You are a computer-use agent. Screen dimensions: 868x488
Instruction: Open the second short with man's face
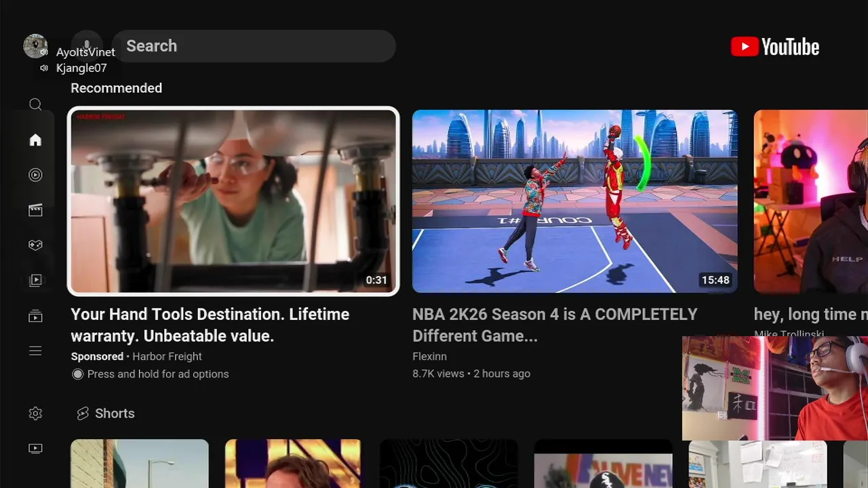[293, 464]
